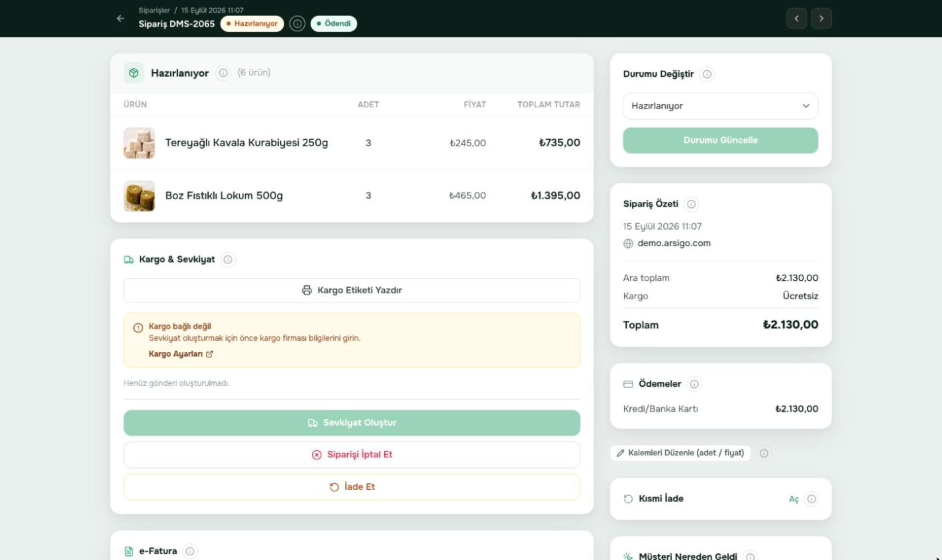
Task: Click Kredi/Banka Kartı payment row
Action: (x=721, y=409)
